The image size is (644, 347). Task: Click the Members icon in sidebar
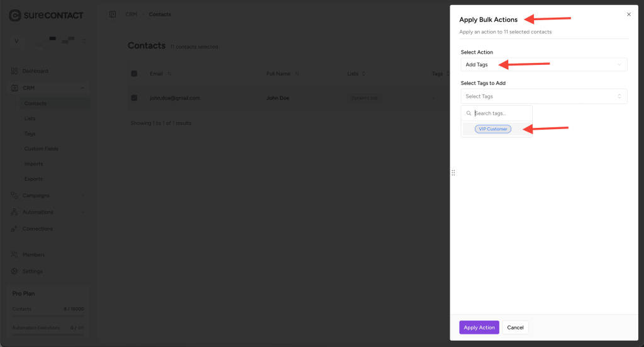click(14, 255)
